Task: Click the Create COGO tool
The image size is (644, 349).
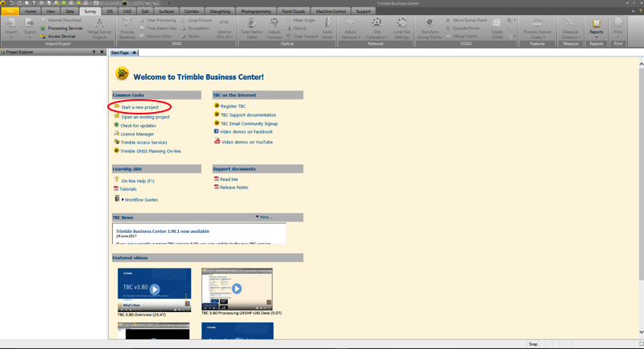Action: (x=497, y=28)
